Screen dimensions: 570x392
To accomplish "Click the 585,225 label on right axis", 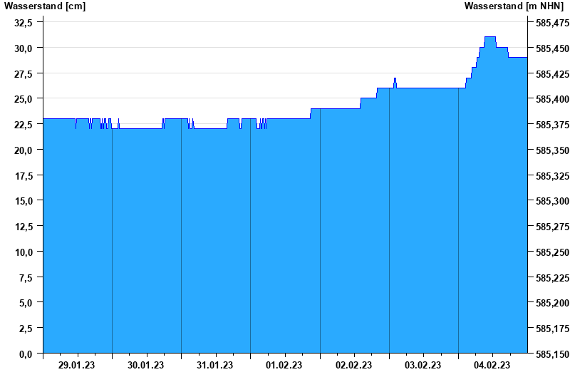I will [553, 278].
